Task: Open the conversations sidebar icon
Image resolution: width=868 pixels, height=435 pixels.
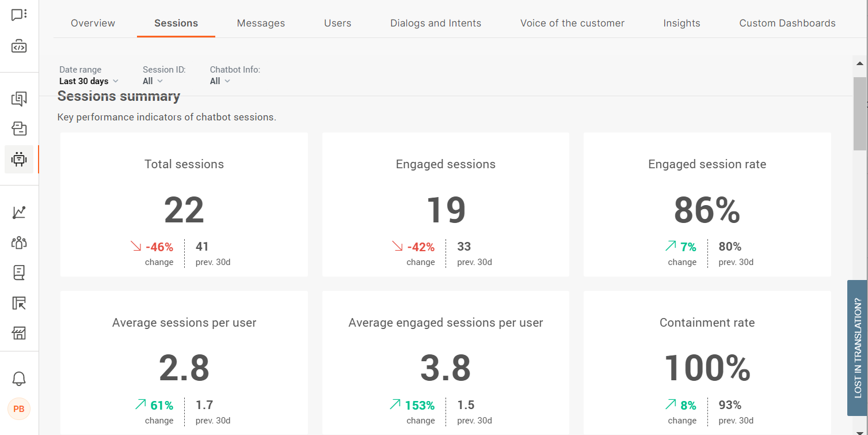Action: [x=19, y=99]
